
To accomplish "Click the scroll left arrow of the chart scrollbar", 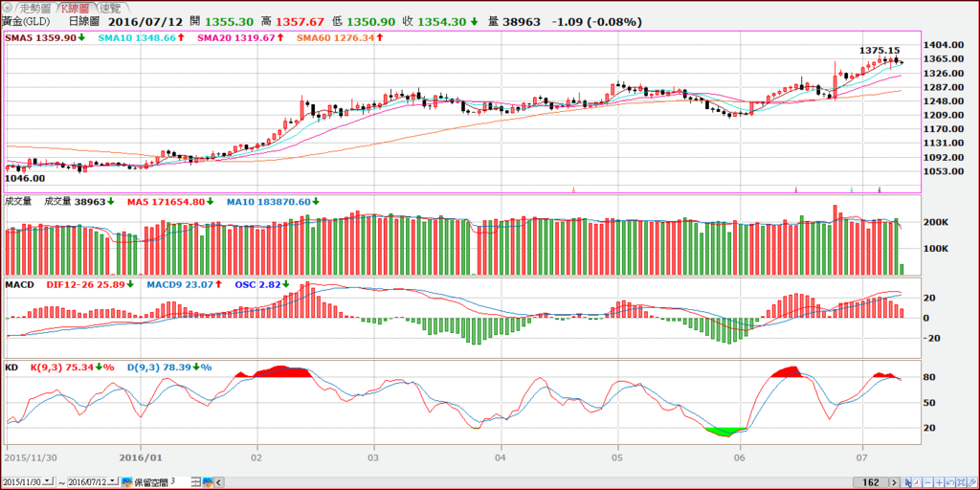I will (219, 482).
